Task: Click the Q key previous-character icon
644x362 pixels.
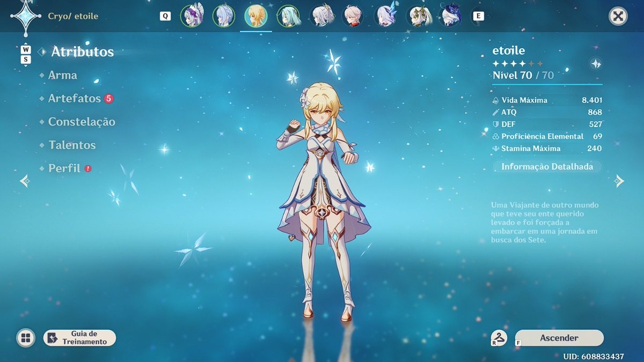Action: tap(165, 16)
